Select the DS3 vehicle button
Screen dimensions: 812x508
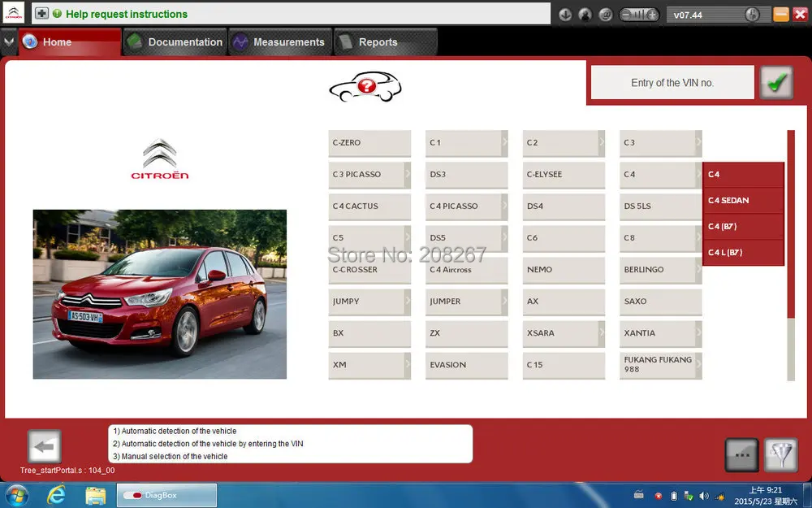pos(467,174)
